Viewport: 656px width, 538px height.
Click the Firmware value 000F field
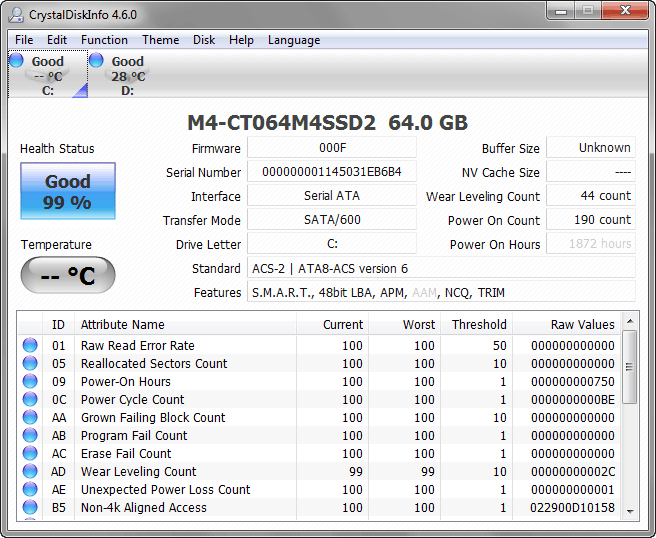tap(332, 148)
